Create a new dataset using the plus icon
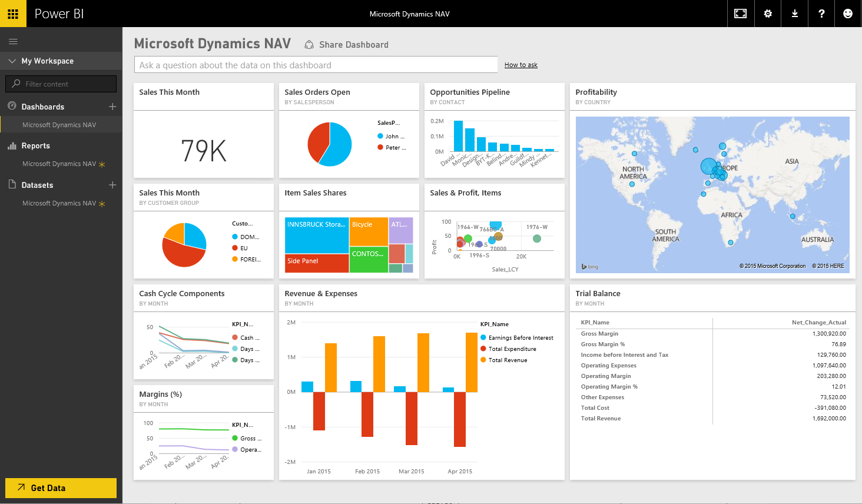The width and height of the screenshot is (862, 504). tap(111, 185)
